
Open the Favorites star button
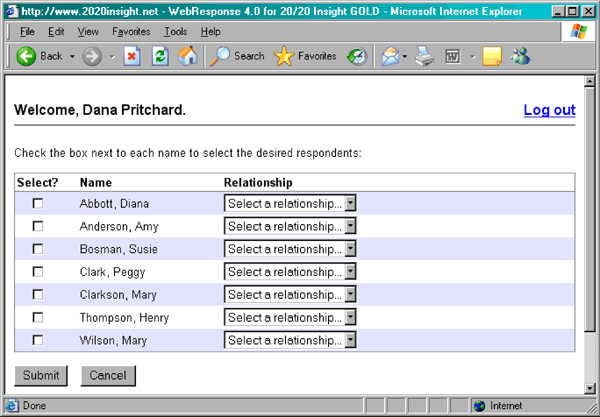pos(305,56)
